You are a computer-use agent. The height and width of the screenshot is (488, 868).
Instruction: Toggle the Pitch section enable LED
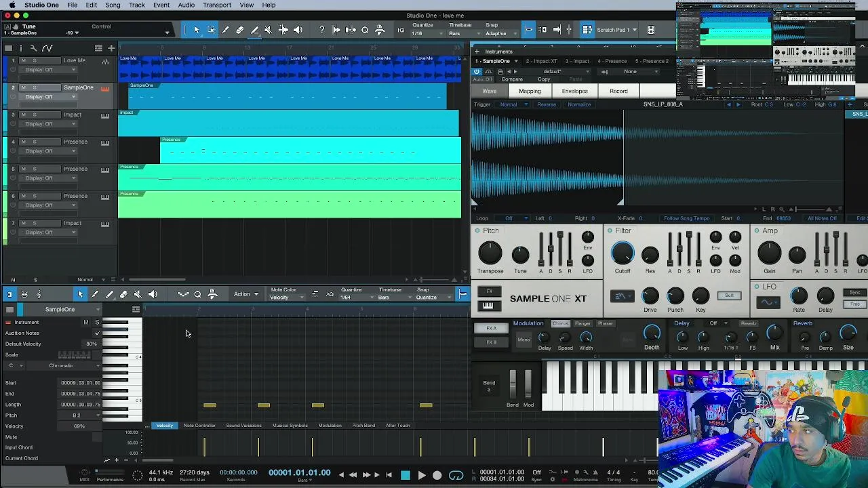(x=477, y=231)
